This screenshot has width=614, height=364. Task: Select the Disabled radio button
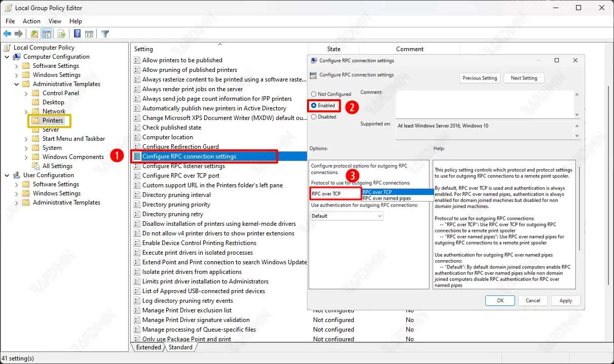(x=314, y=117)
